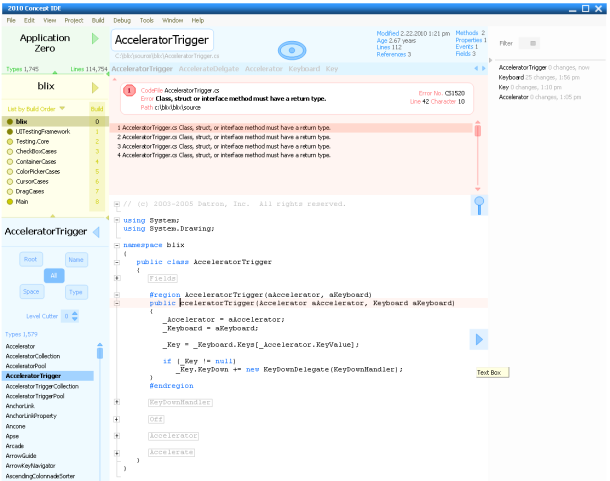Go to previous breadcrumb with left arrow
The image size is (610, 481).
click(x=475, y=68)
